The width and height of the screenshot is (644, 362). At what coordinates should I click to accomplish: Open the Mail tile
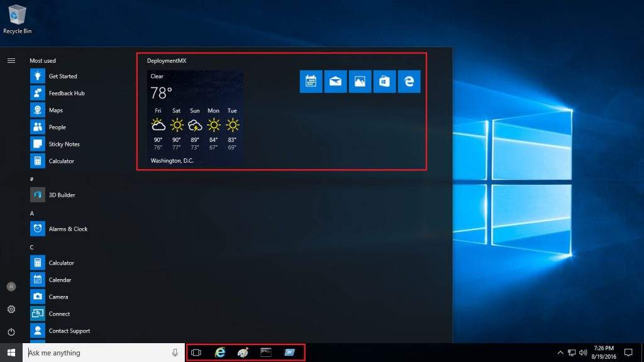click(335, 82)
